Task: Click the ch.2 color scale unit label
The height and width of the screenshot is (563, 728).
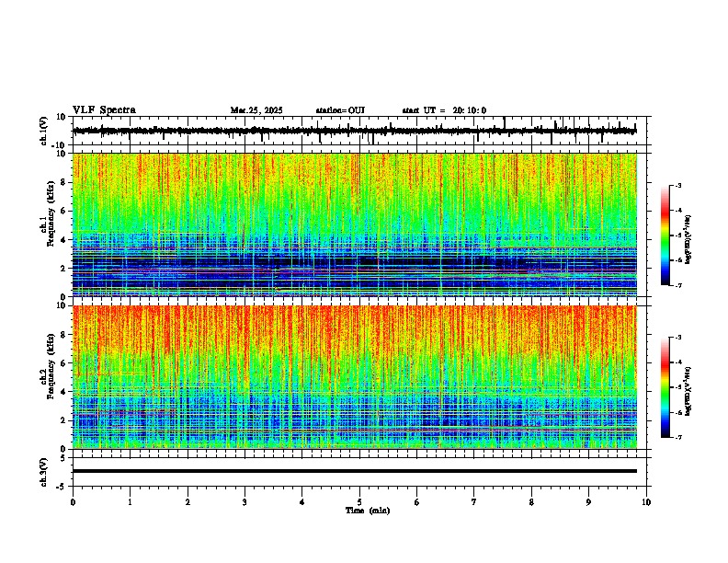Action: (x=688, y=391)
